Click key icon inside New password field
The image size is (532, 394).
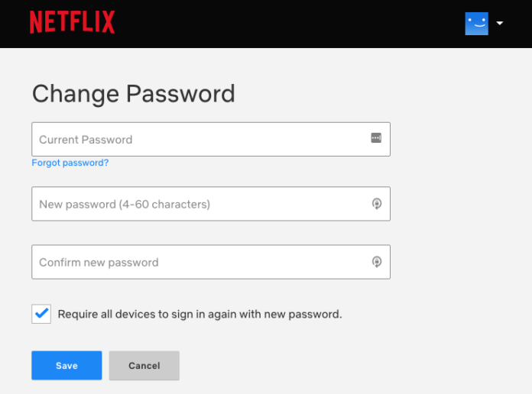[x=376, y=204]
